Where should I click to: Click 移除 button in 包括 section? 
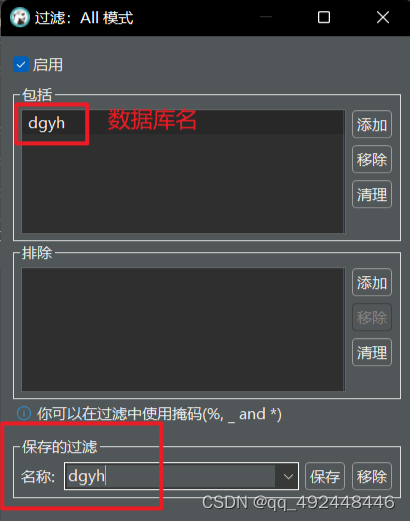click(x=372, y=159)
